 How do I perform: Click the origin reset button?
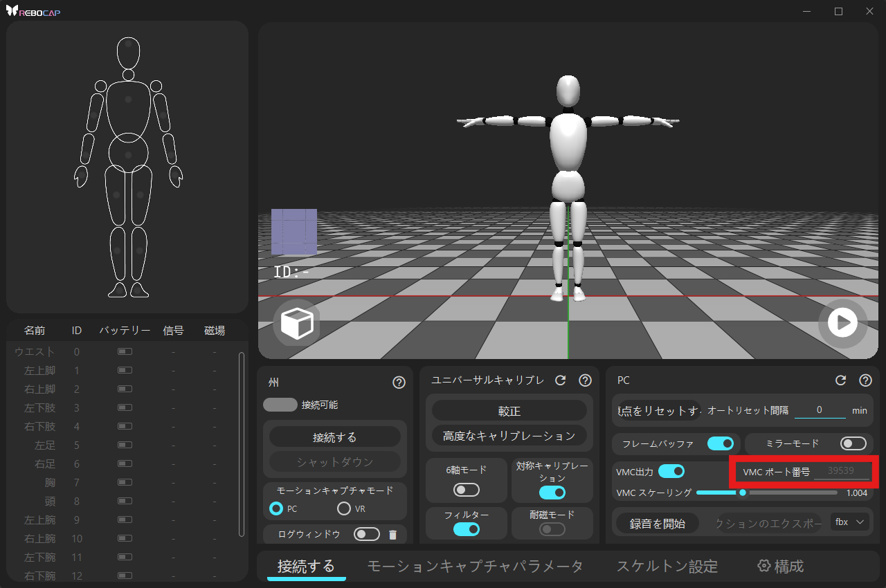pos(660,410)
